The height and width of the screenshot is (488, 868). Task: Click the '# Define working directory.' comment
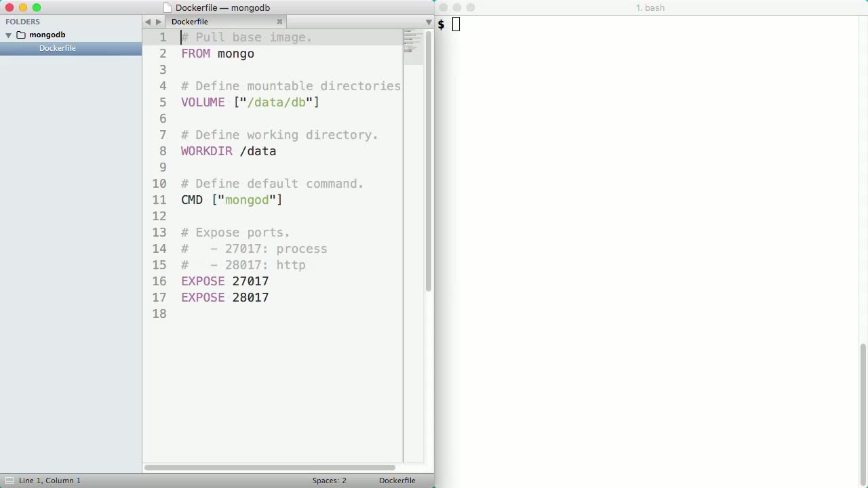pos(279,135)
